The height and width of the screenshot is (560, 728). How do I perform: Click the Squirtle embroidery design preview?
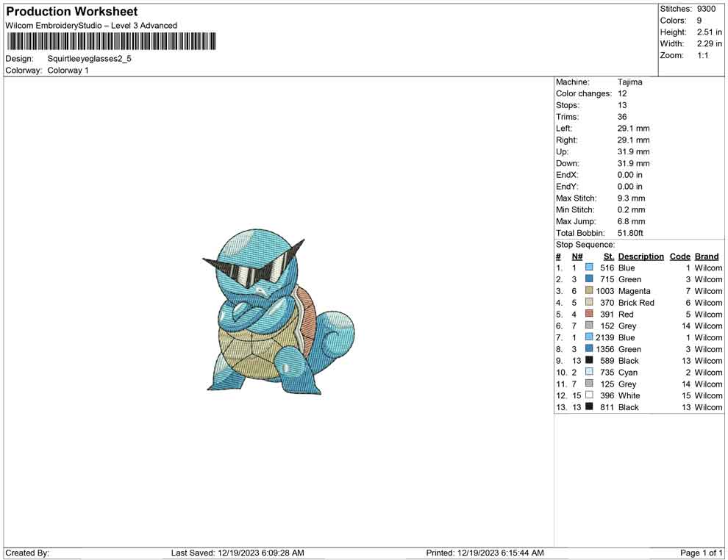click(x=279, y=312)
